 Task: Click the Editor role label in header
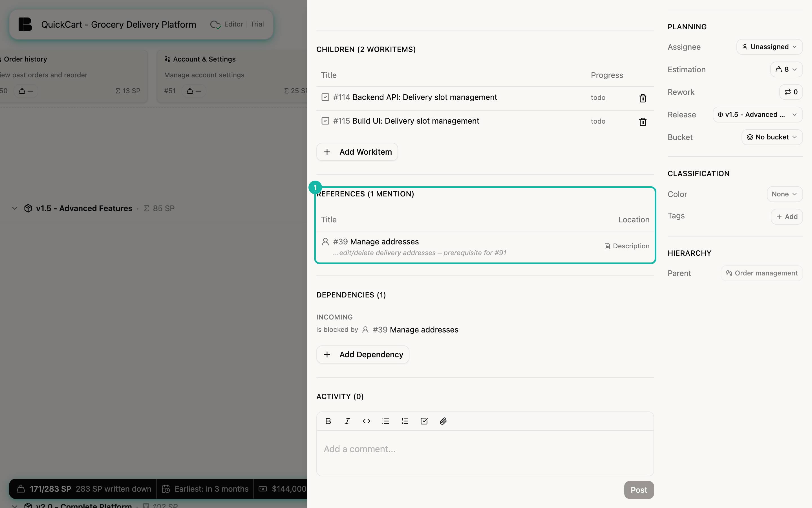point(233,24)
